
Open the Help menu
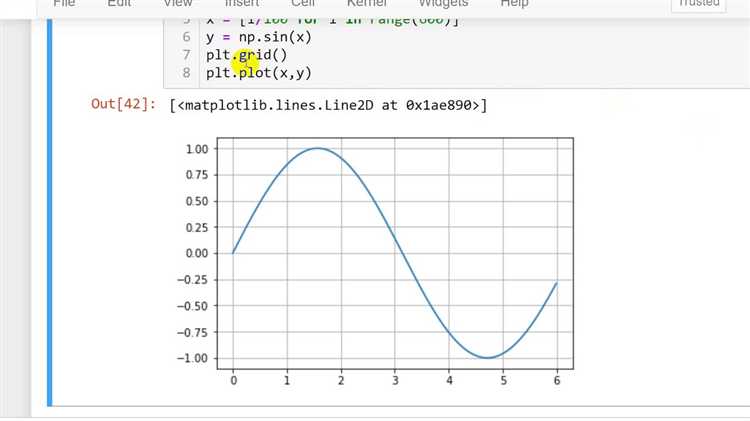(515, 3)
